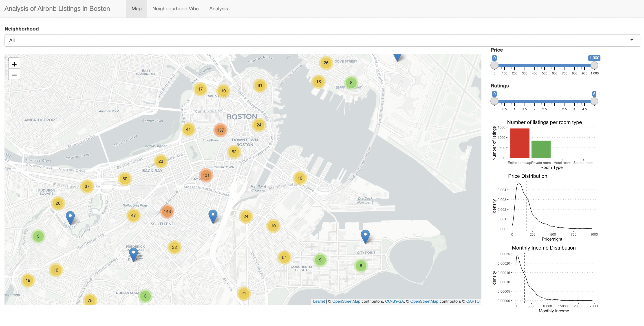Click the blue pin on Park Drive
Screen dimensions: 644x326
pos(70,217)
